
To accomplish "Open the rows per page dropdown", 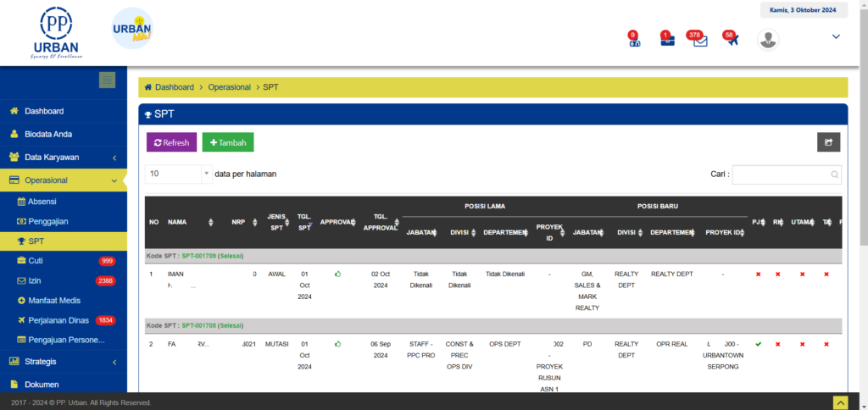I will tap(178, 174).
